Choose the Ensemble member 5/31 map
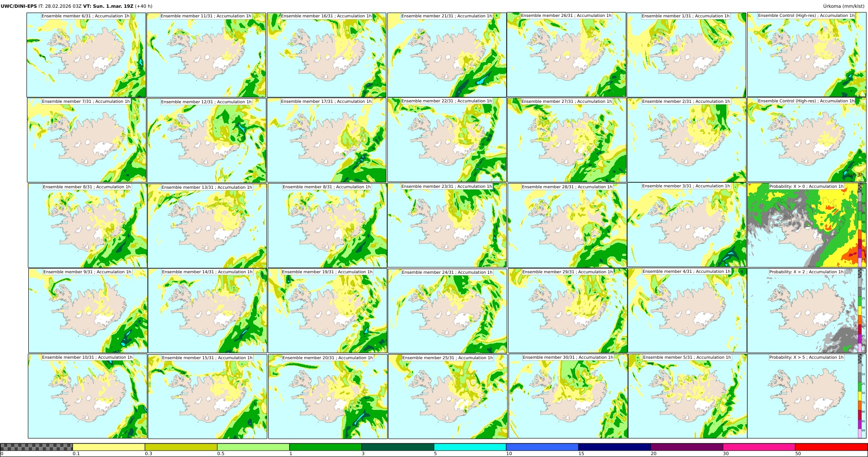Viewport: 868px width, 457px height. (688, 396)
